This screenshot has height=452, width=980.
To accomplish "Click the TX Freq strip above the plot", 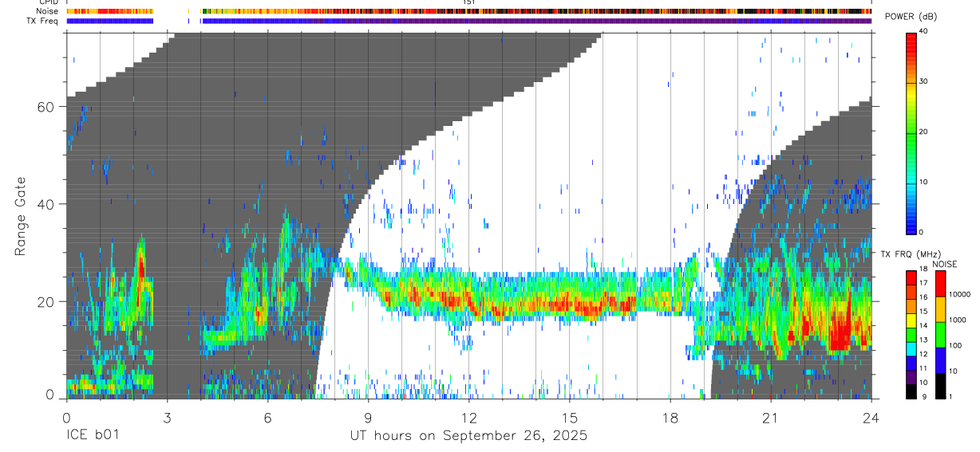I will click(x=469, y=22).
